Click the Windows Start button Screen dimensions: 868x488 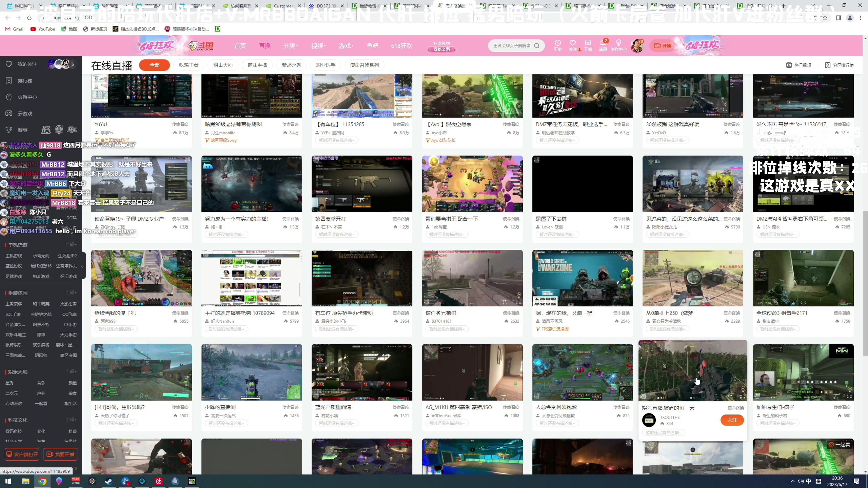pos(8,481)
